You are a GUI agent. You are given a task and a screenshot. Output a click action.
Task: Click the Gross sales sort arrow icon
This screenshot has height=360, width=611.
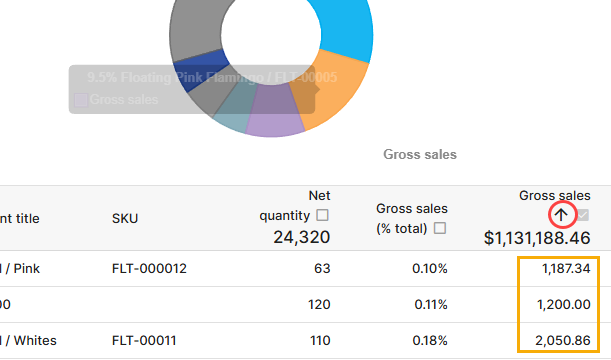coord(561,215)
